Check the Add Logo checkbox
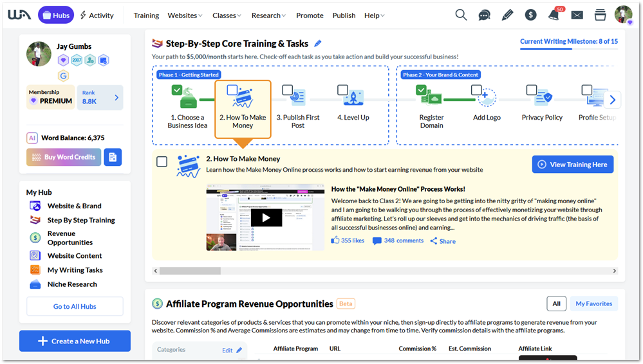This screenshot has height=364, width=643. coord(476,90)
